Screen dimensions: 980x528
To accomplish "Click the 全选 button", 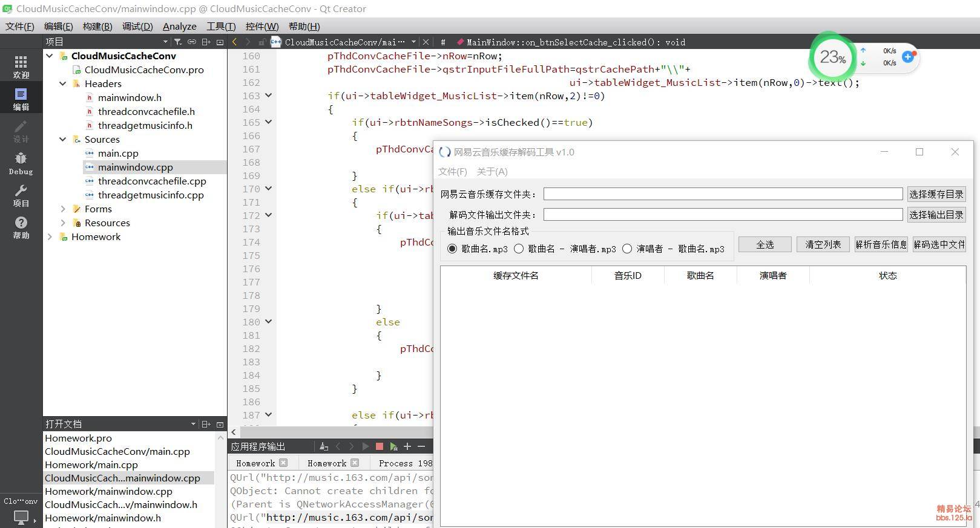I will [765, 244].
